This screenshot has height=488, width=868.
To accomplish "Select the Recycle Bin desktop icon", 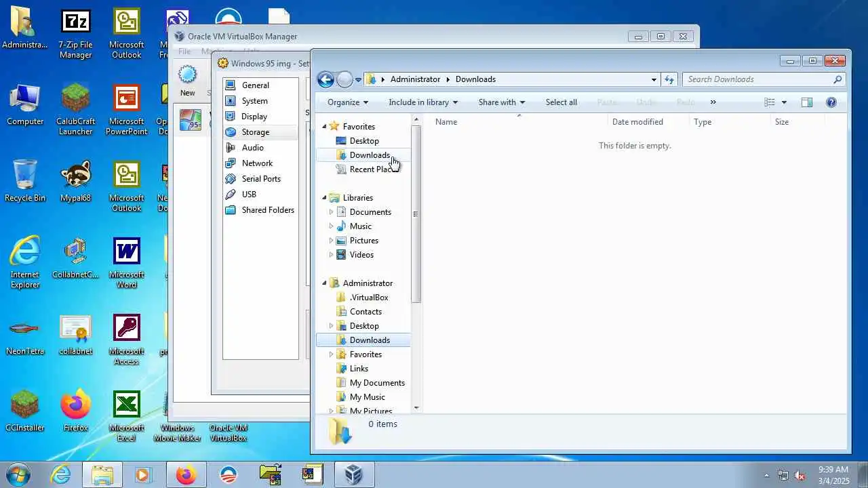I will [x=25, y=182].
